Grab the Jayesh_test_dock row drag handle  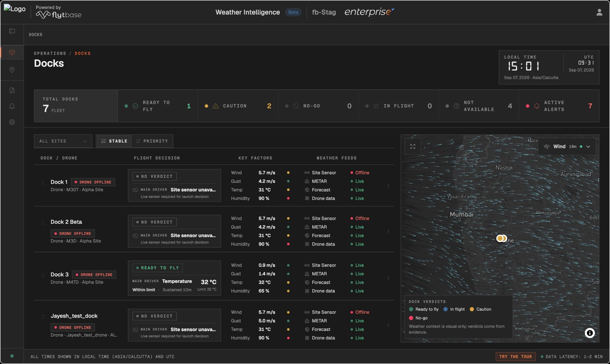43,317
